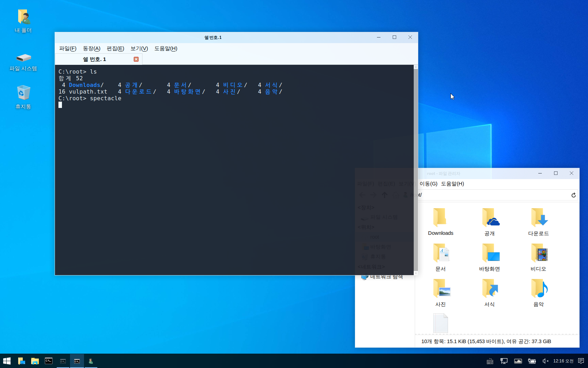Open the 도움말(H) menu in file manager
Screen dimensions: 588x368
click(453, 184)
